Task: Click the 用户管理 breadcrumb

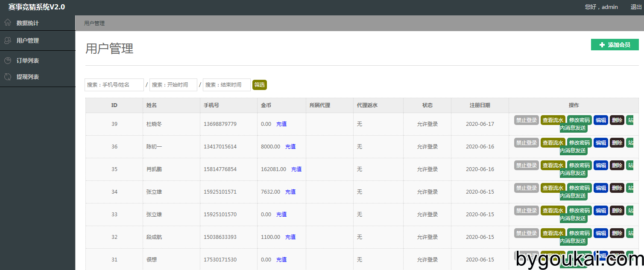Action: click(94, 23)
